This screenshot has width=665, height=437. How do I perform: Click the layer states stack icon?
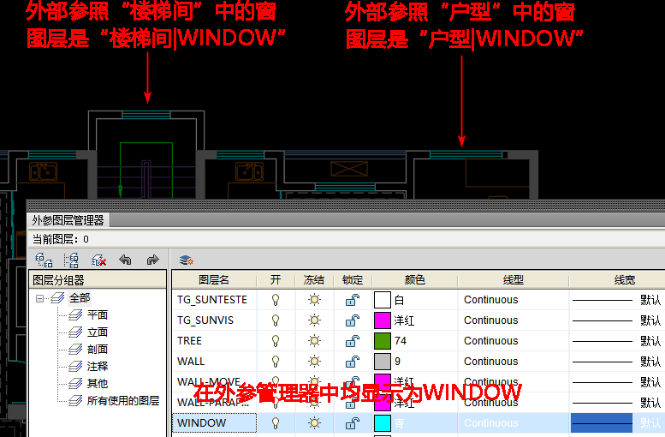[x=186, y=259]
